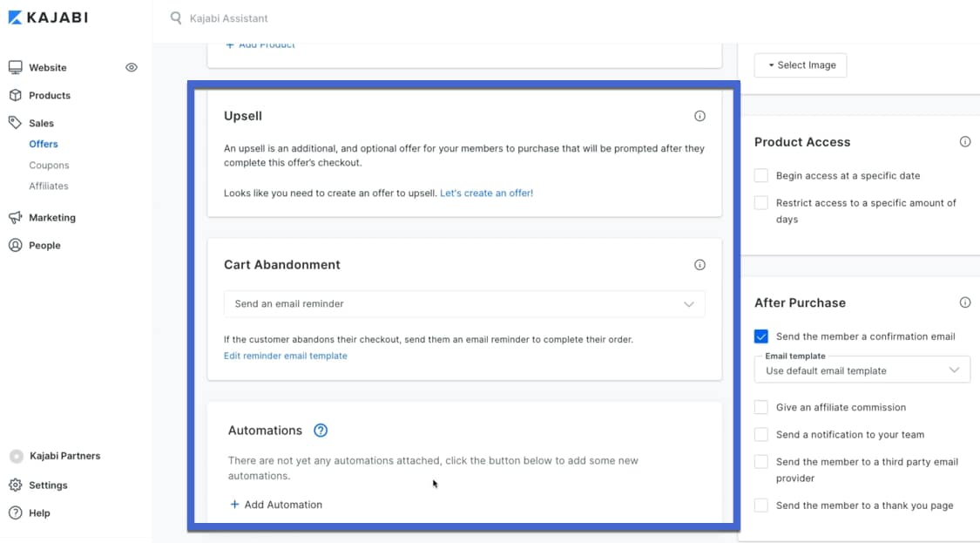The height and width of the screenshot is (543, 980).
Task: Open the Email template dropdown
Action: coord(862,370)
